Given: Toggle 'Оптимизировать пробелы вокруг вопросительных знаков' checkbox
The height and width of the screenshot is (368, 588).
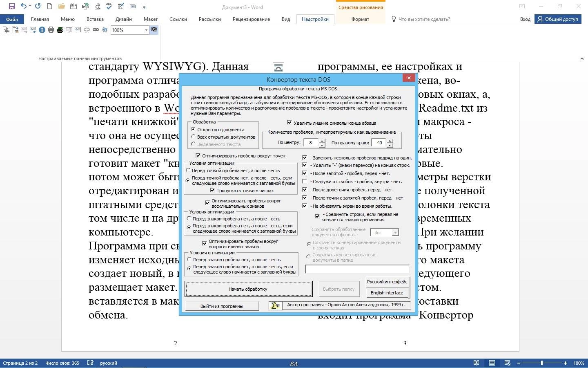Looking at the screenshot, I should 205,243.
